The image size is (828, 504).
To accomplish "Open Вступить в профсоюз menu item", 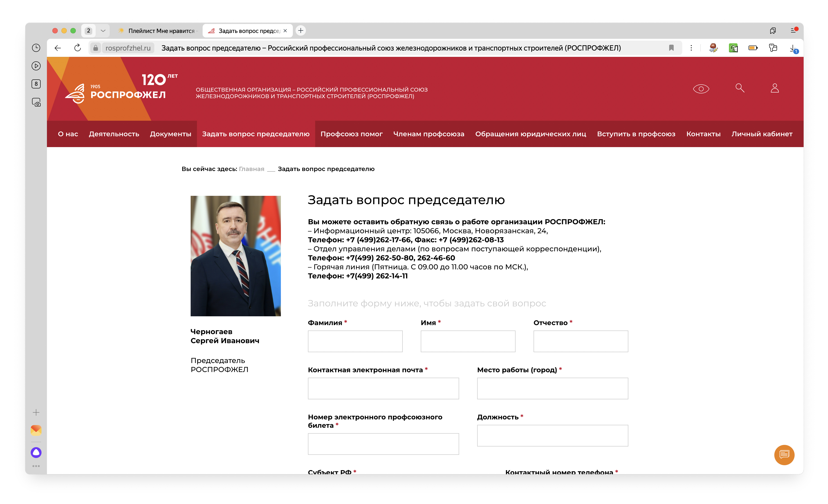I will pyautogui.click(x=636, y=134).
